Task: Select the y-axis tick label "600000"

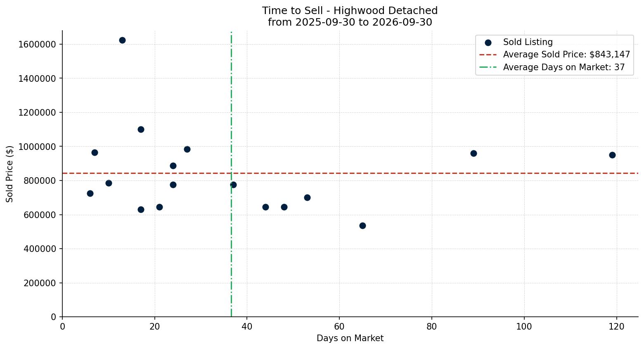Action: pos(40,215)
